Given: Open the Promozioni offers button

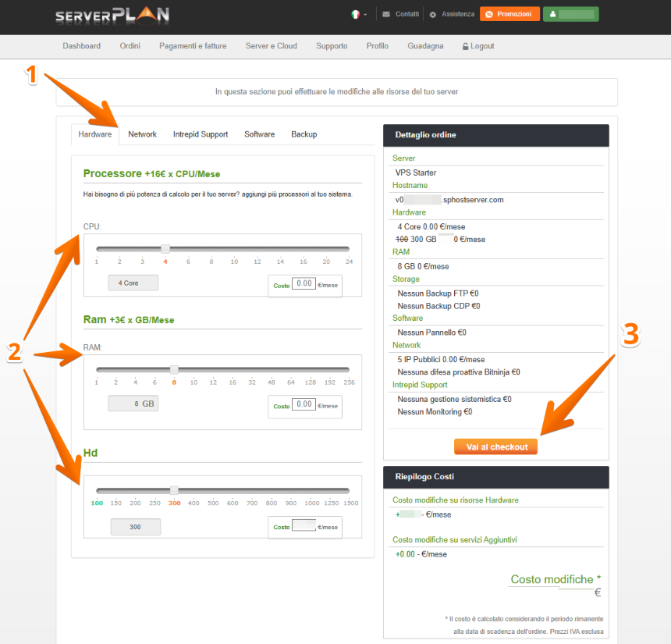Looking at the screenshot, I should tap(509, 14).
